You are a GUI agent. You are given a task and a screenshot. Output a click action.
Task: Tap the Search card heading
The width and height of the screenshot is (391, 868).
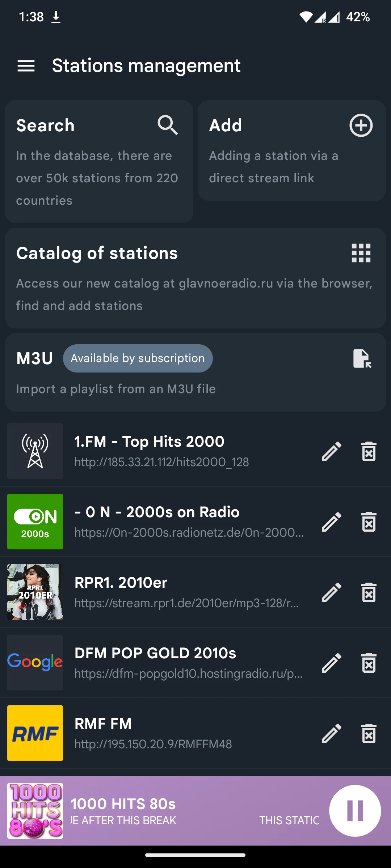45,125
